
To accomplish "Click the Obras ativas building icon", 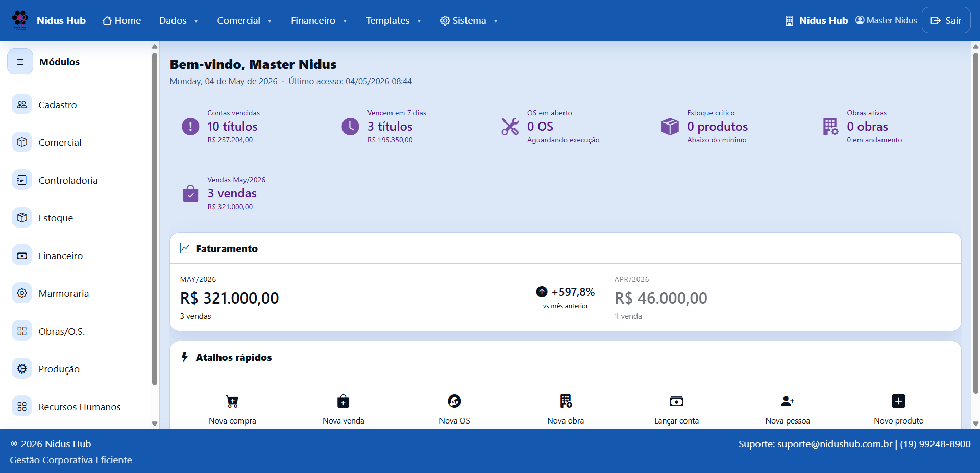I will click(830, 127).
